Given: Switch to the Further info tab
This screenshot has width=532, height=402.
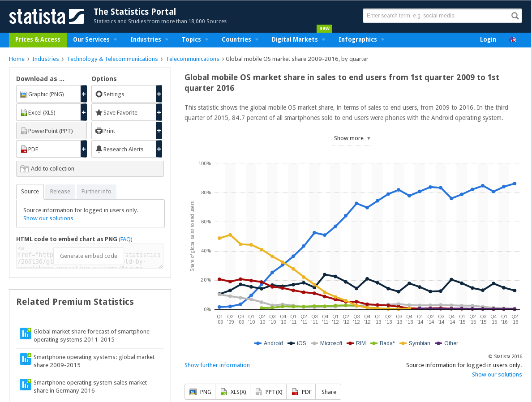Looking at the screenshot, I should 96,192.
